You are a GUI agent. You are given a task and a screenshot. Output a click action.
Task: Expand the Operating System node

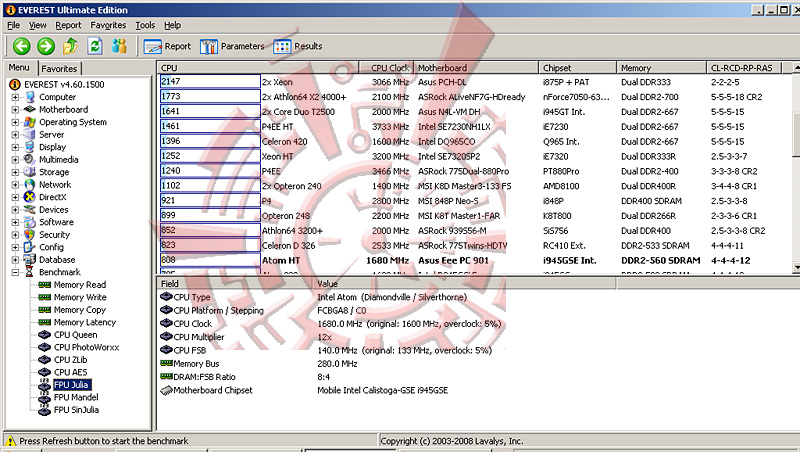15,122
